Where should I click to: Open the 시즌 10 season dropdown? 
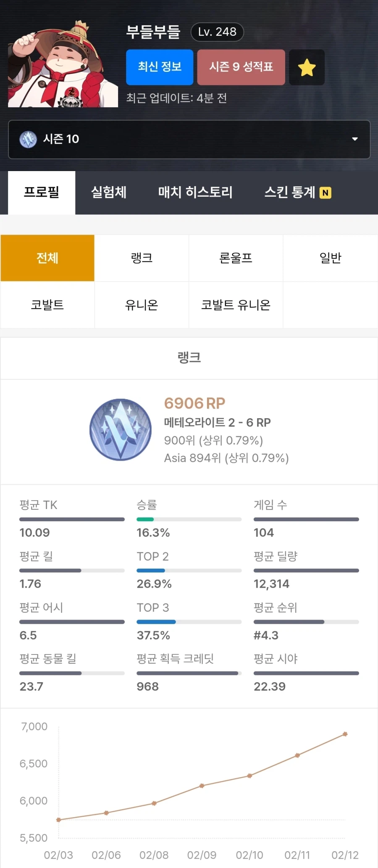coord(189,140)
